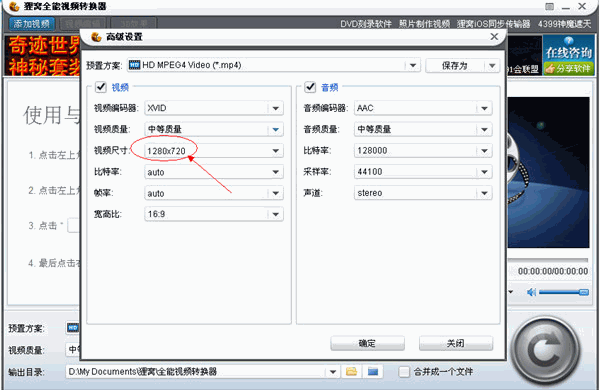
Task: Open the 狸窝iOS同步传输器 link
Action: [494, 24]
